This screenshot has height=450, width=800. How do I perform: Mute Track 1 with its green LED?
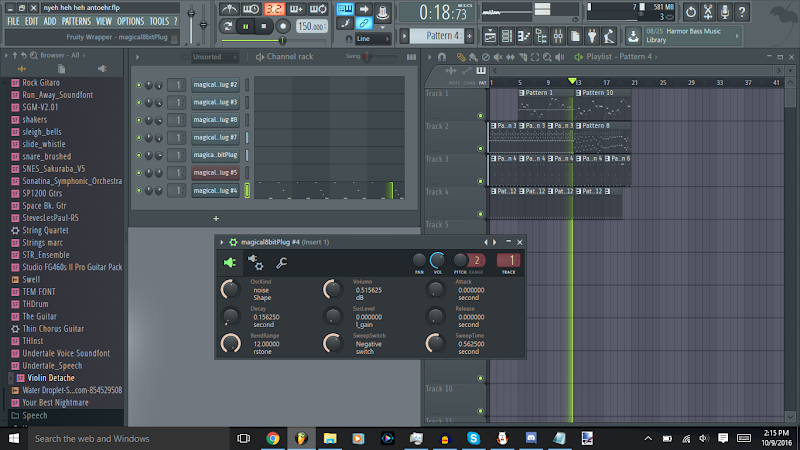(480, 116)
